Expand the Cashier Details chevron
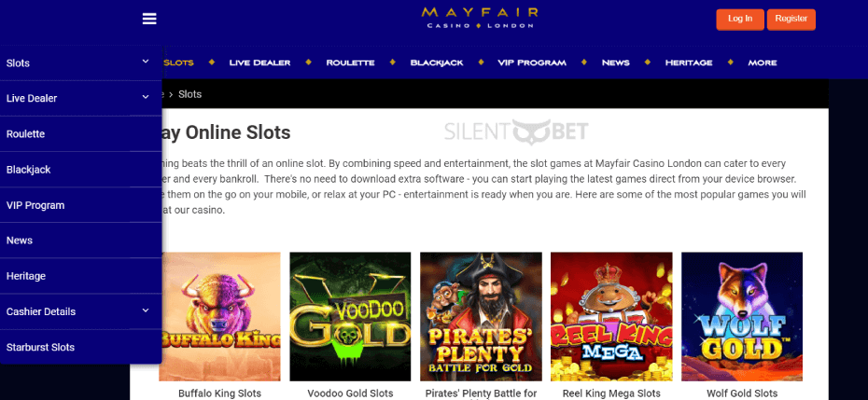Screen dimensions: 868x400 [146, 310]
